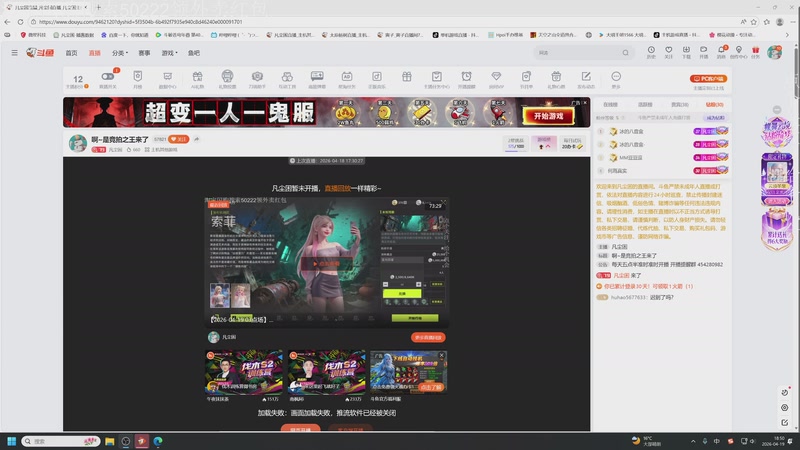Image resolution: width=800 pixels, height=450 pixels.
Task: Switch to the 贵宾 tab
Action: [x=680, y=105]
